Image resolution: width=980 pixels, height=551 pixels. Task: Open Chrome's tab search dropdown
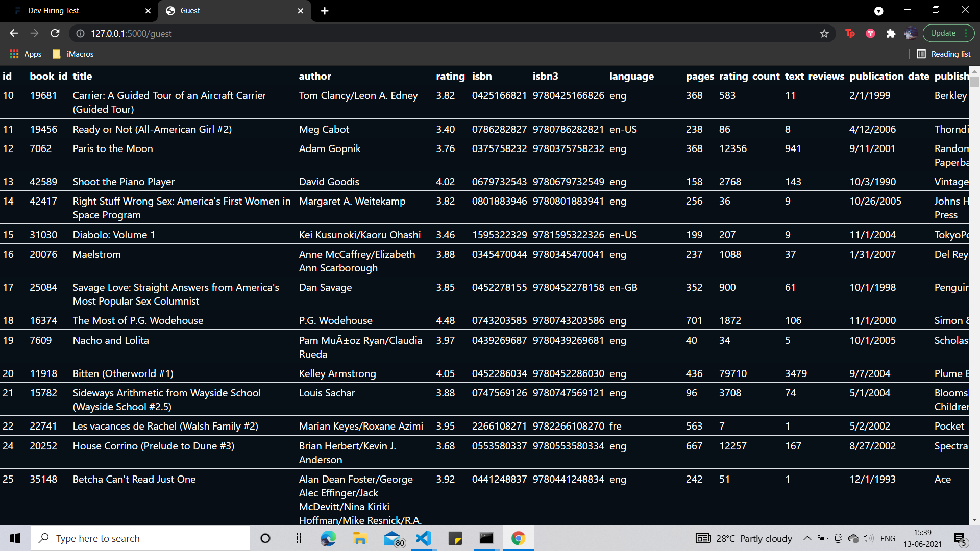point(878,11)
